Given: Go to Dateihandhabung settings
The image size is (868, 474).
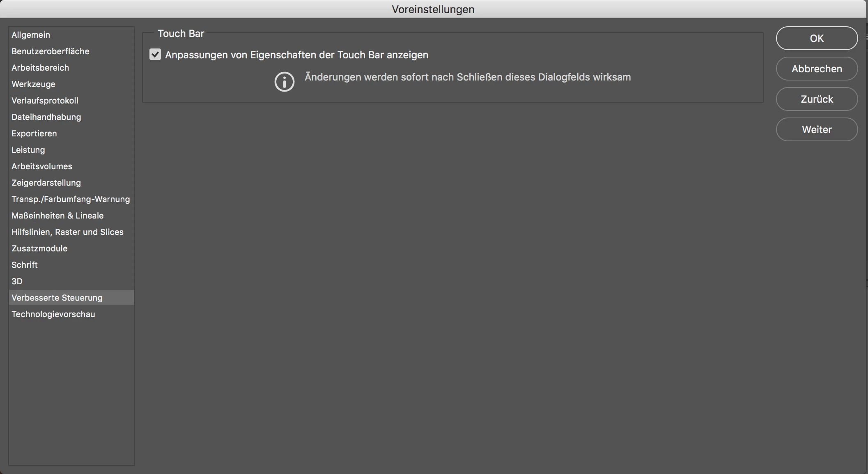Looking at the screenshot, I should (46, 117).
